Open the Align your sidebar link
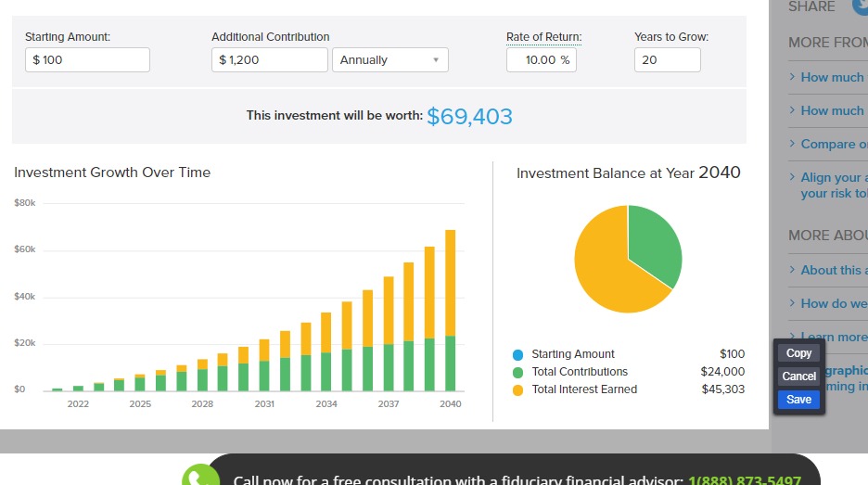The width and height of the screenshot is (868, 485). pos(834,177)
